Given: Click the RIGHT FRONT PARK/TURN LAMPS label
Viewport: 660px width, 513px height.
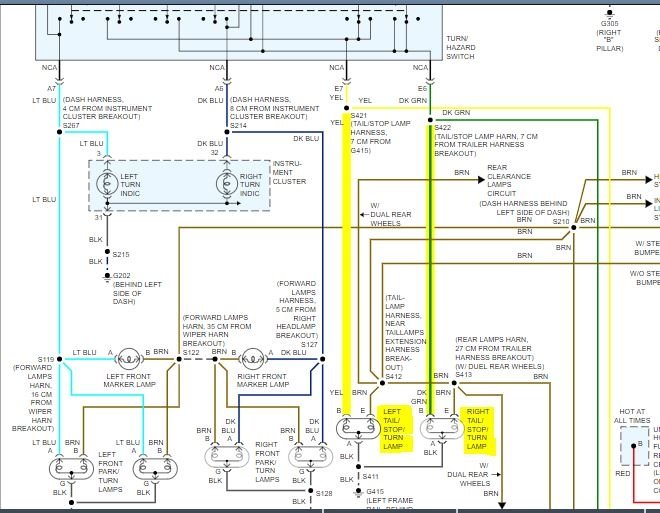Looking at the screenshot, I should point(267,462).
